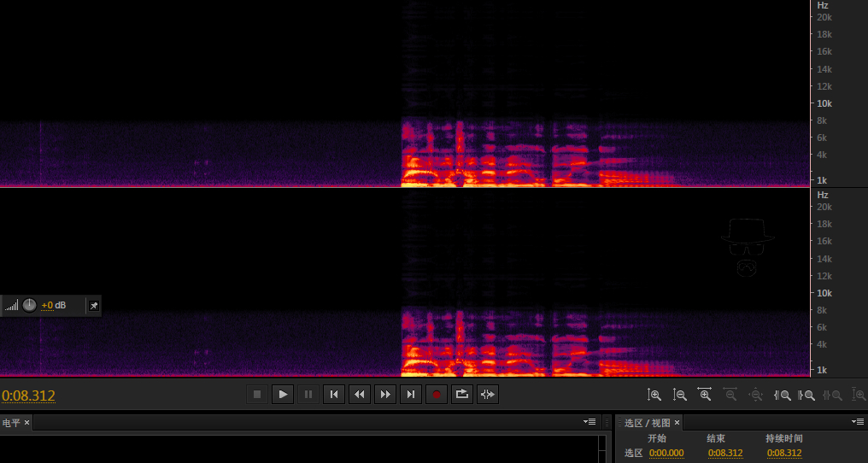The width and height of the screenshot is (868, 463).
Task: Click 20k mark on lower frequency ruler
Action: [x=824, y=207]
